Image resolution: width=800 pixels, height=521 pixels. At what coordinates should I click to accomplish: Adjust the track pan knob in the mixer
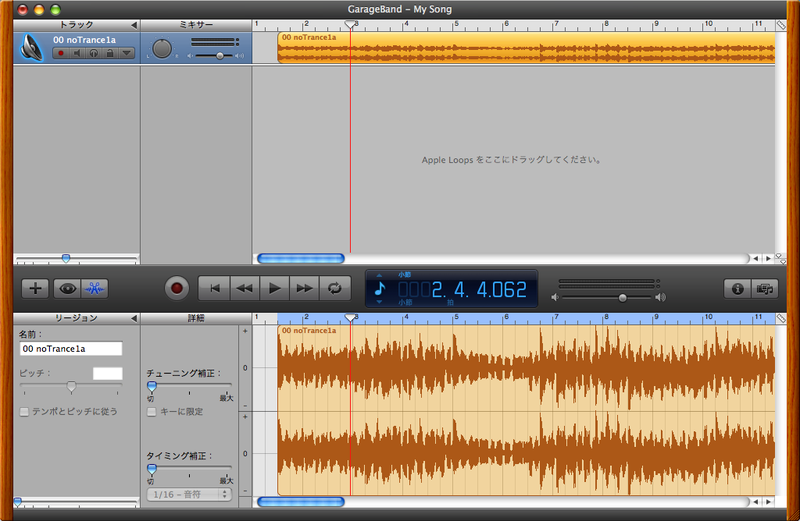pos(162,49)
